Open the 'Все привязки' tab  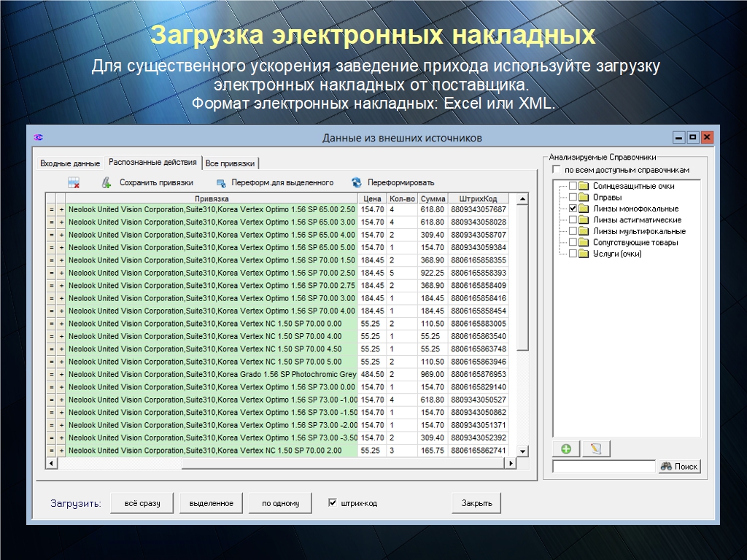pyautogui.click(x=231, y=163)
